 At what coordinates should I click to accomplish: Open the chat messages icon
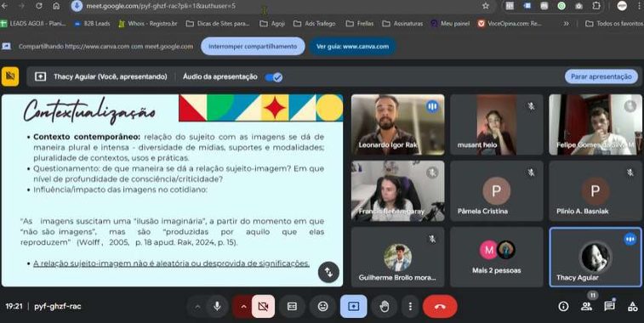point(609,306)
